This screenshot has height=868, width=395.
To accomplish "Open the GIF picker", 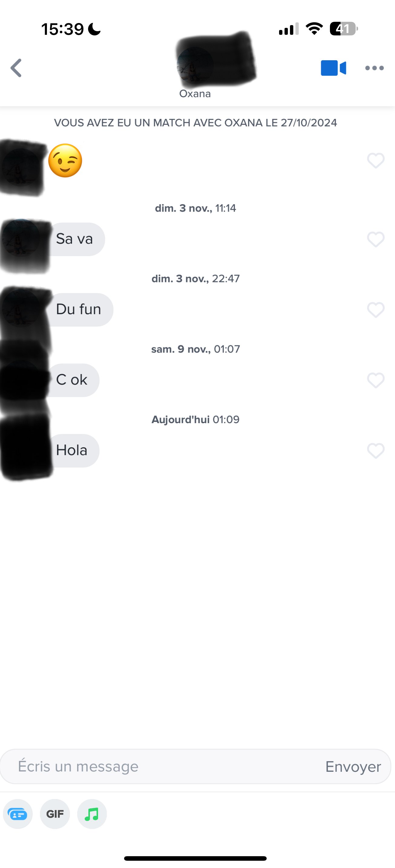I will (x=55, y=814).
